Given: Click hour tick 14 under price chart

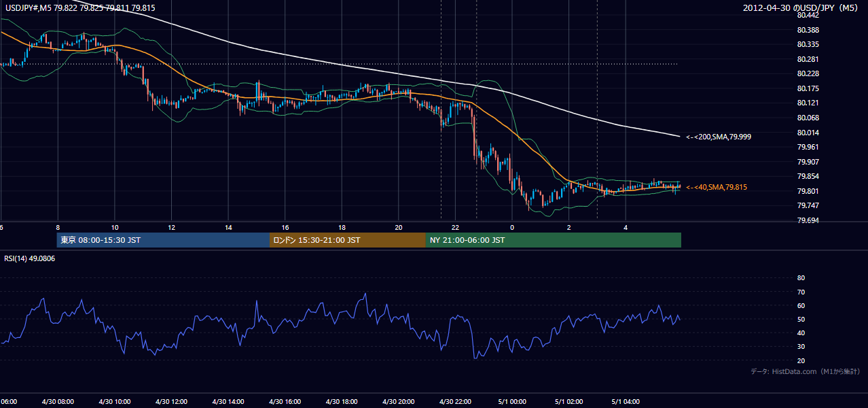Looking at the screenshot, I should pos(228,228).
